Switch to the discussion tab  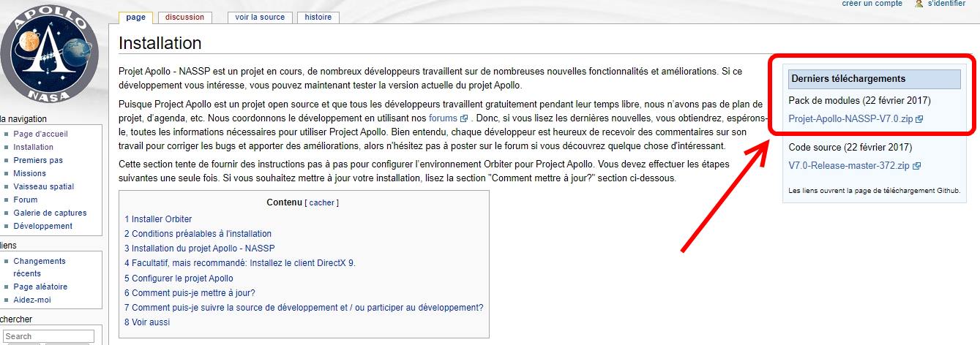pyautogui.click(x=184, y=17)
